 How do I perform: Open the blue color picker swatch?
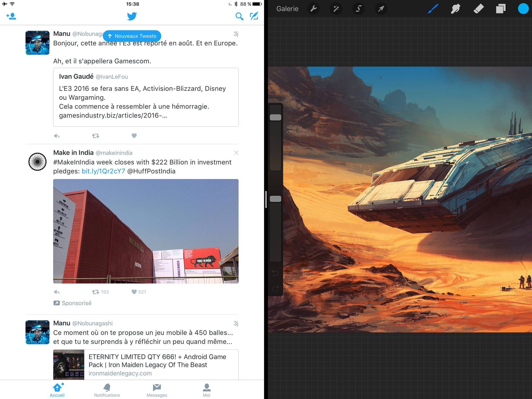(523, 9)
